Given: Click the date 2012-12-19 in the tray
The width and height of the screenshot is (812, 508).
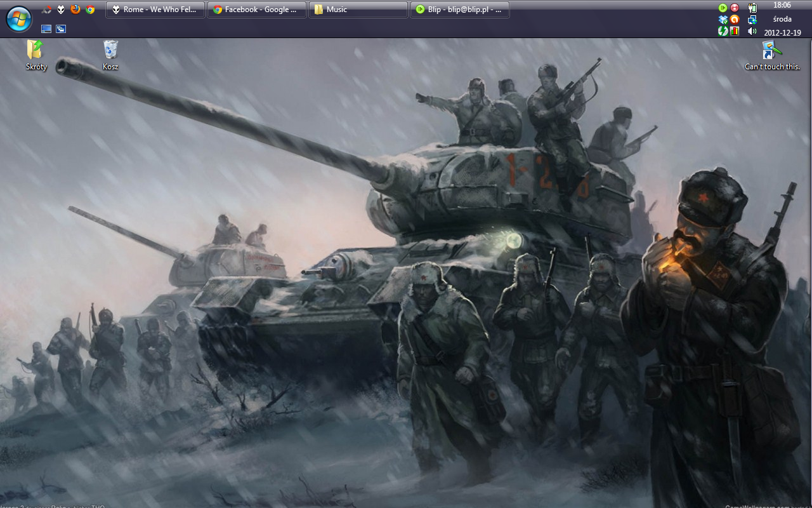Looking at the screenshot, I should (x=782, y=33).
